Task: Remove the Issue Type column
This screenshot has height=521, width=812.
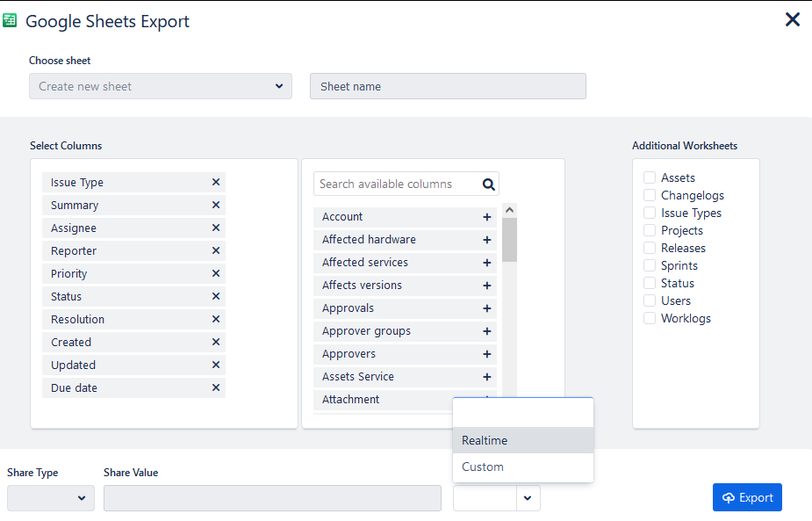Action: click(216, 183)
